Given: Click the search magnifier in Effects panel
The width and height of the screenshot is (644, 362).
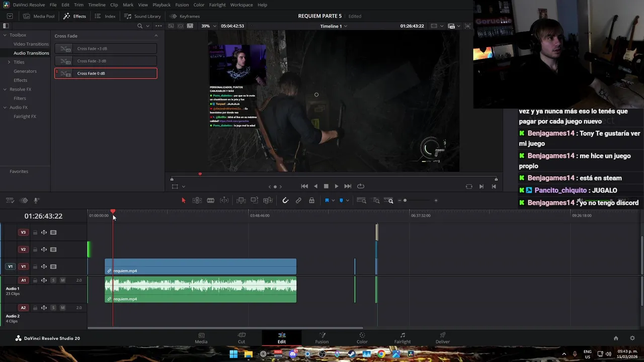Looking at the screenshot, I should pyautogui.click(x=140, y=26).
